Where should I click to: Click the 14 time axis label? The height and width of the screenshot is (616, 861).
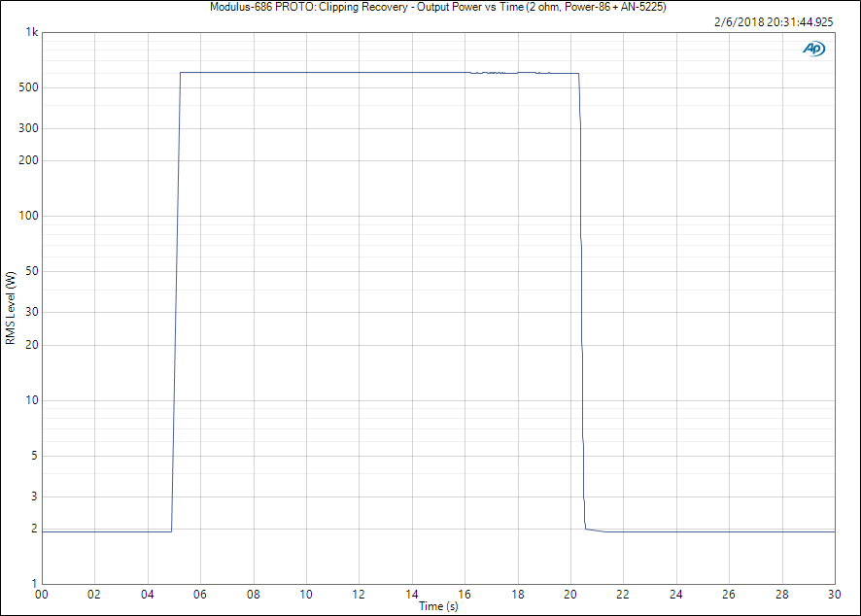coord(412,595)
